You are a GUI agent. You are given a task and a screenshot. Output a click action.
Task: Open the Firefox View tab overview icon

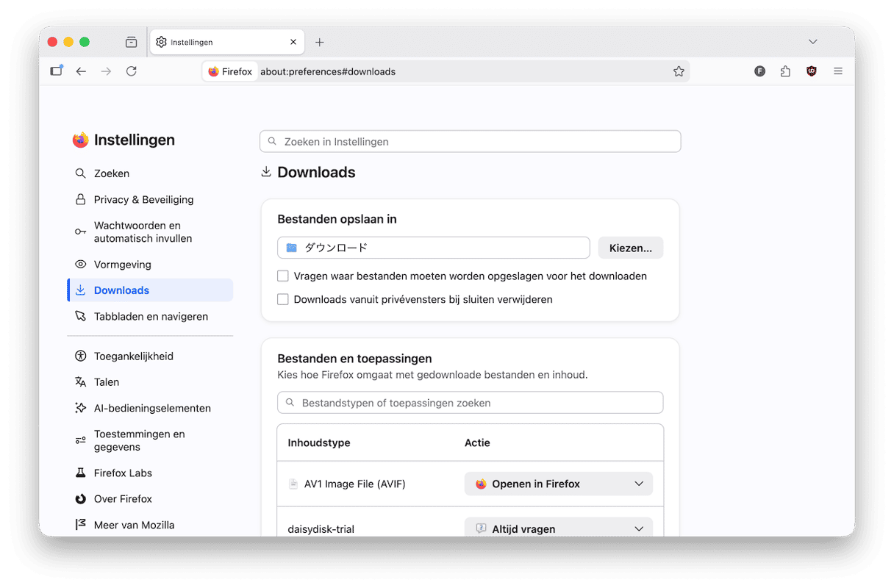pos(131,42)
